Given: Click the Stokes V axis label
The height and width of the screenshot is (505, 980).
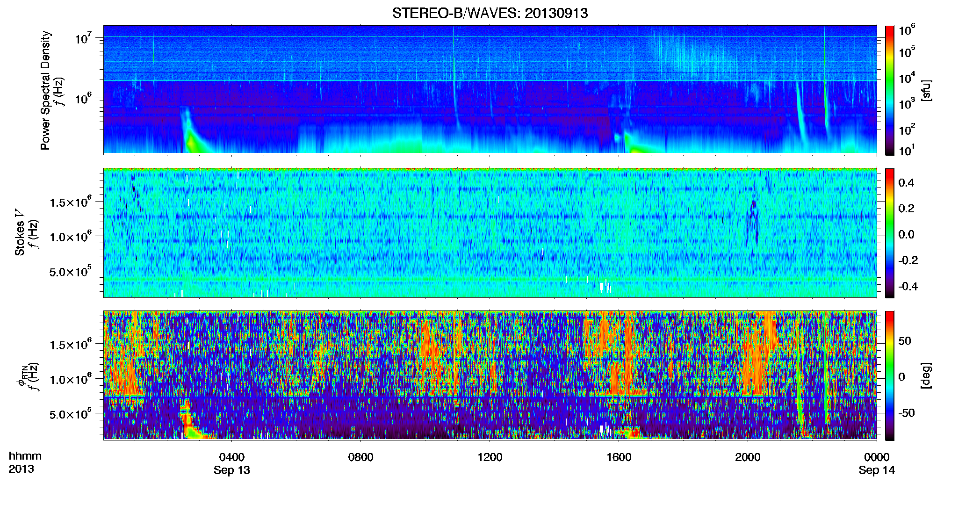Looking at the screenshot, I should coord(20,232).
